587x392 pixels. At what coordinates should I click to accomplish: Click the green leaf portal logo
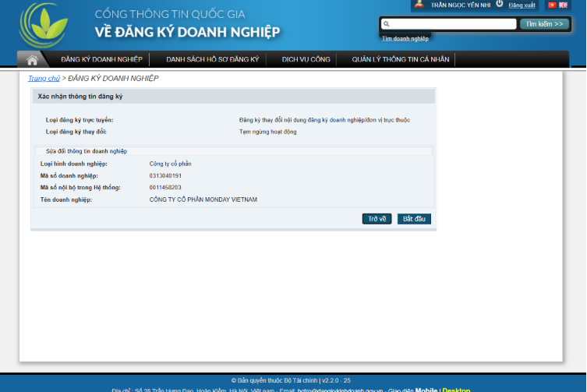(44, 25)
